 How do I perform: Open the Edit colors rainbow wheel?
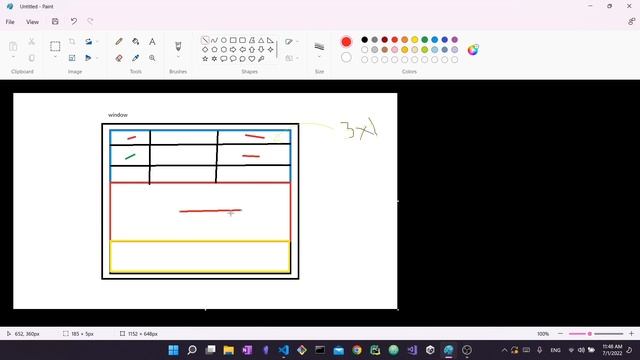(x=473, y=50)
